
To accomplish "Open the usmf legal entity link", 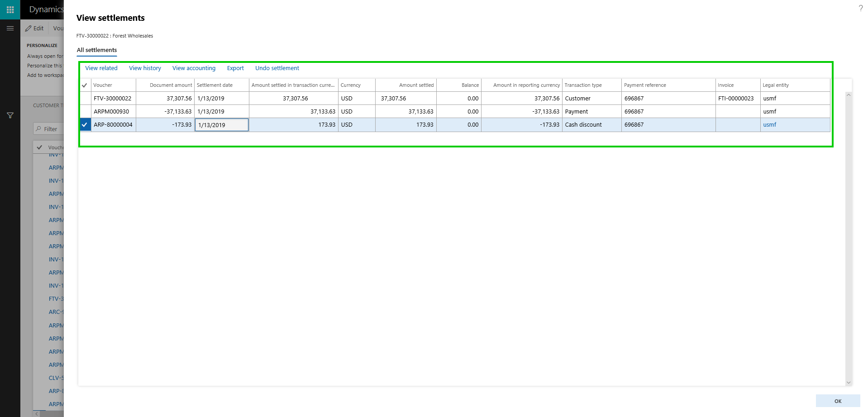I will coord(769,125).
